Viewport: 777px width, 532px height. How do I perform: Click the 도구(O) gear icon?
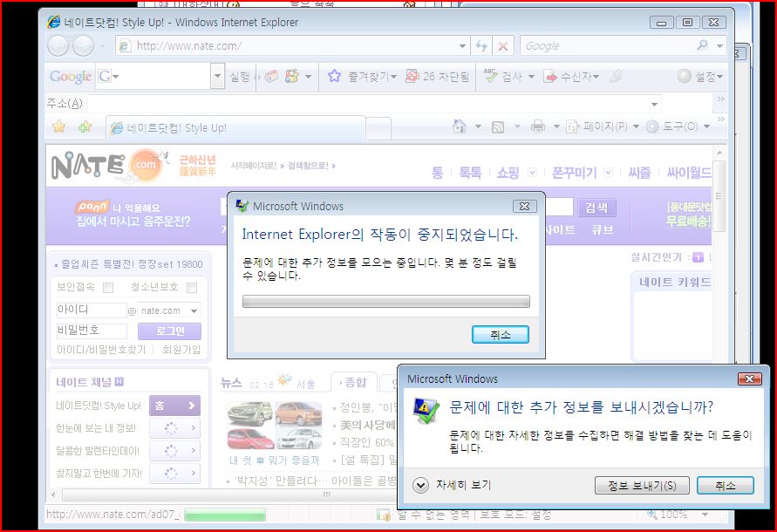(652, 126)
